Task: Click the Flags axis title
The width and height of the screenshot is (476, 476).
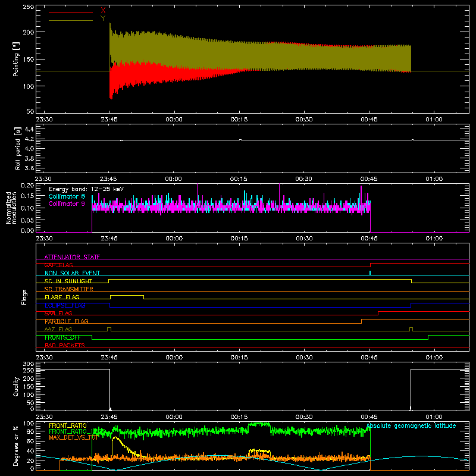Action: tap(24, 297)
